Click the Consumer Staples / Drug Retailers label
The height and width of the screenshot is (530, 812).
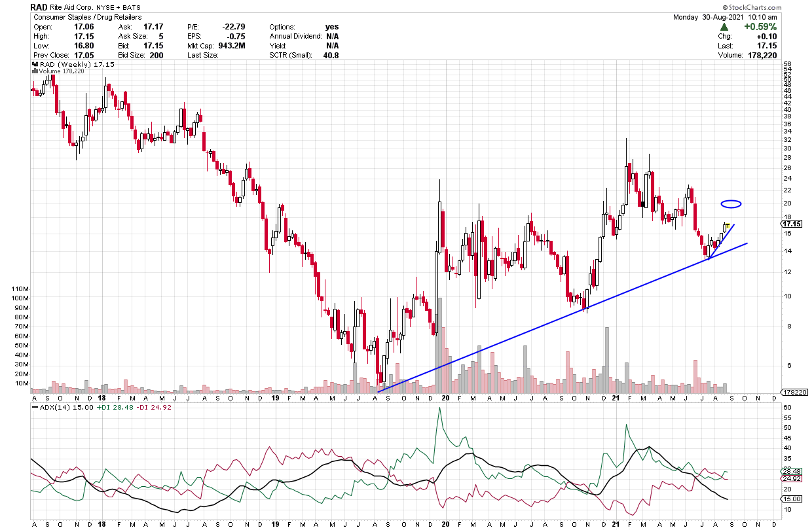coord(87,17)
